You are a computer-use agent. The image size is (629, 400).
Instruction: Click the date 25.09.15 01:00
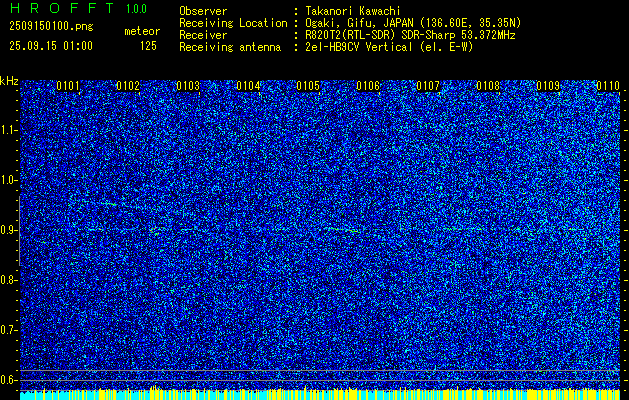(51, 46)
